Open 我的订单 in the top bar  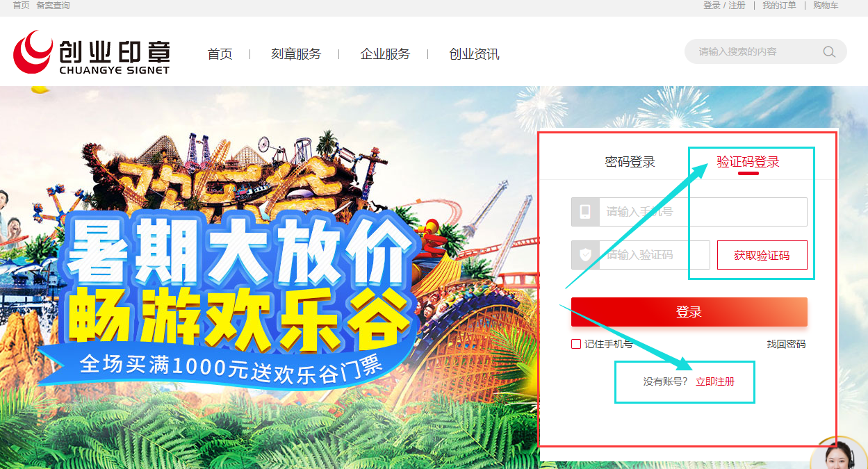[779, 6]
